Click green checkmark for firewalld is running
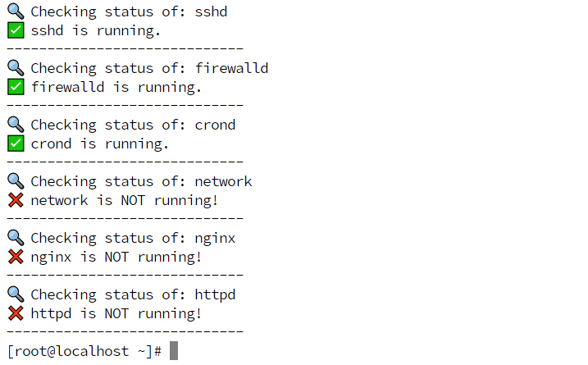 tap(16, 87)
